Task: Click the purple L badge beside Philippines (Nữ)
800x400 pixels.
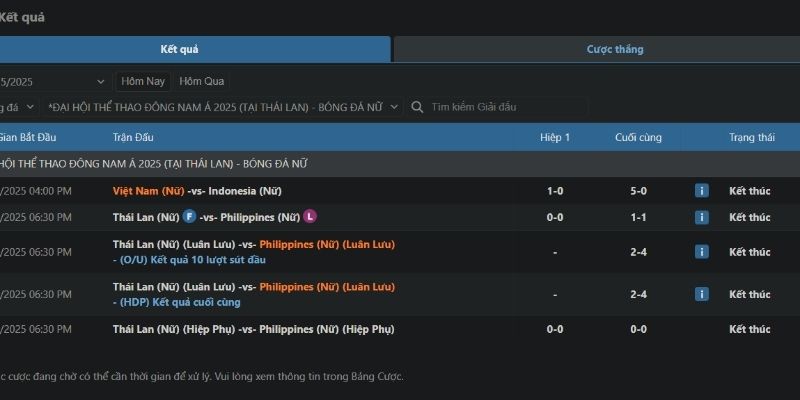Action: pos(310,217)
